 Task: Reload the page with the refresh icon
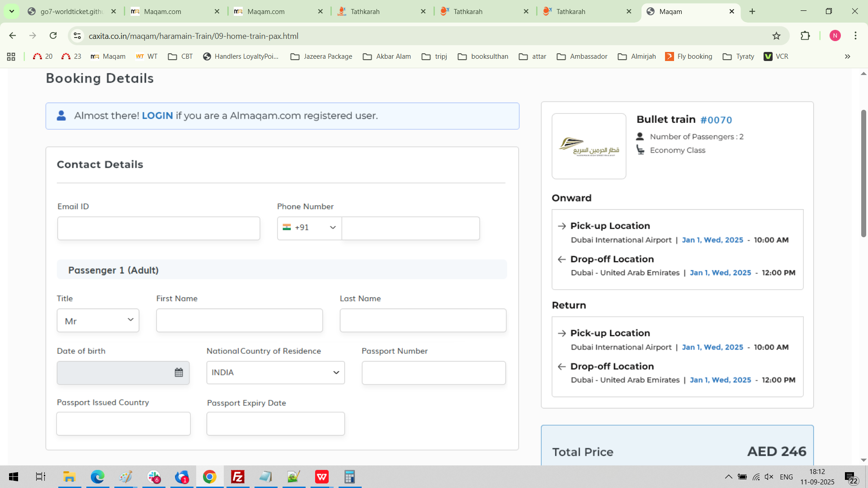[x=53, y=36]
